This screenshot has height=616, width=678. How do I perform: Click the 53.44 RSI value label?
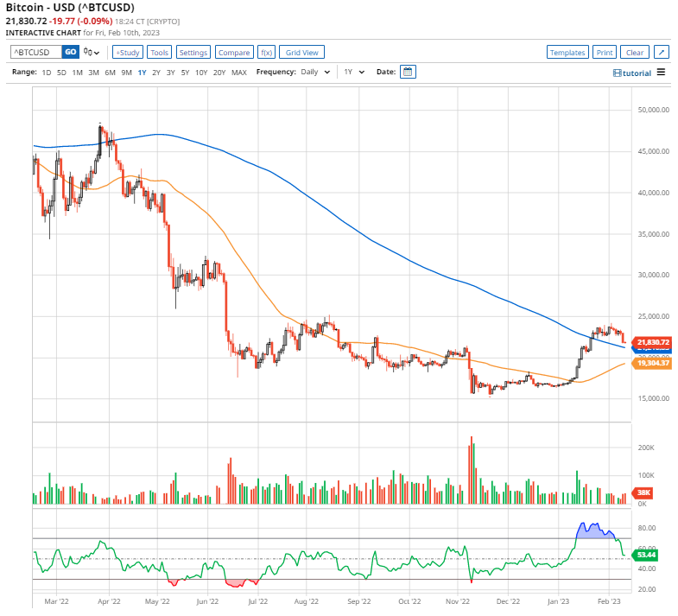[646, 555]
